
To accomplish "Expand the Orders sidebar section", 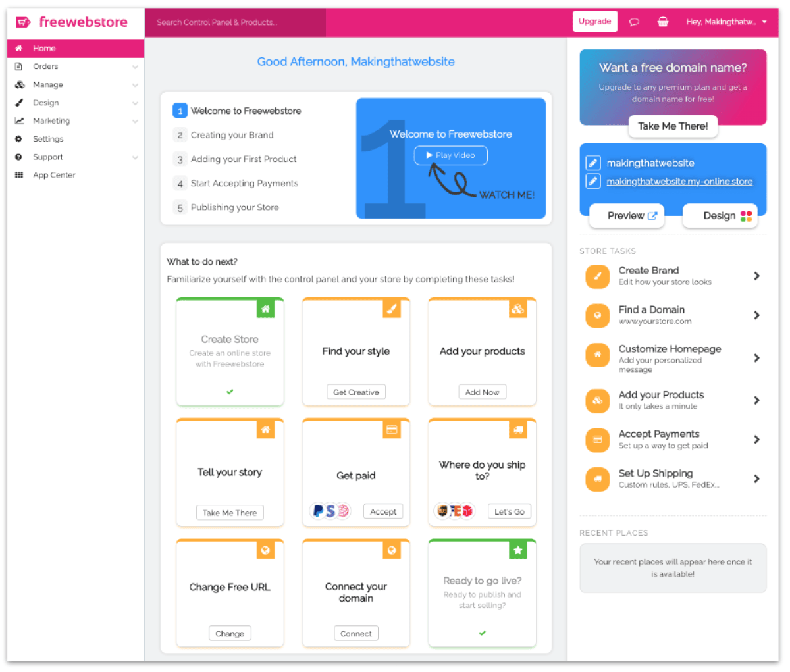I will (x=45, y=66).
